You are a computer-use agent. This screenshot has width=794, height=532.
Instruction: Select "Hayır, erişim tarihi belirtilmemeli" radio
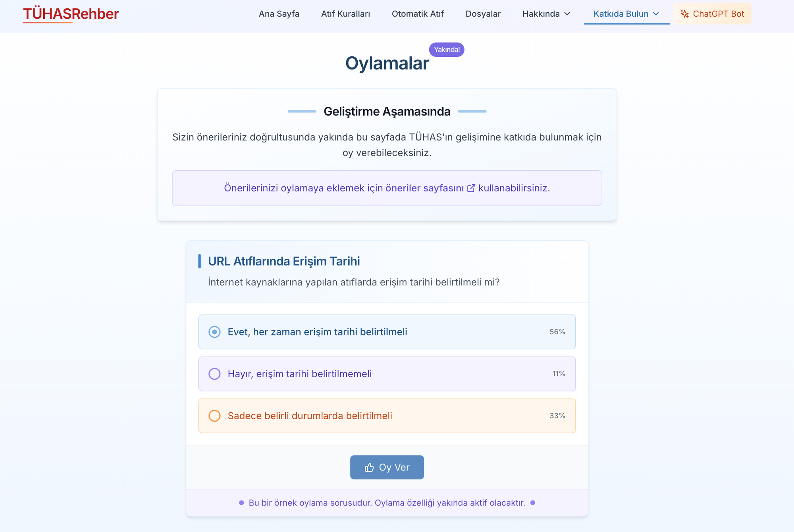[x=214, y=374]
